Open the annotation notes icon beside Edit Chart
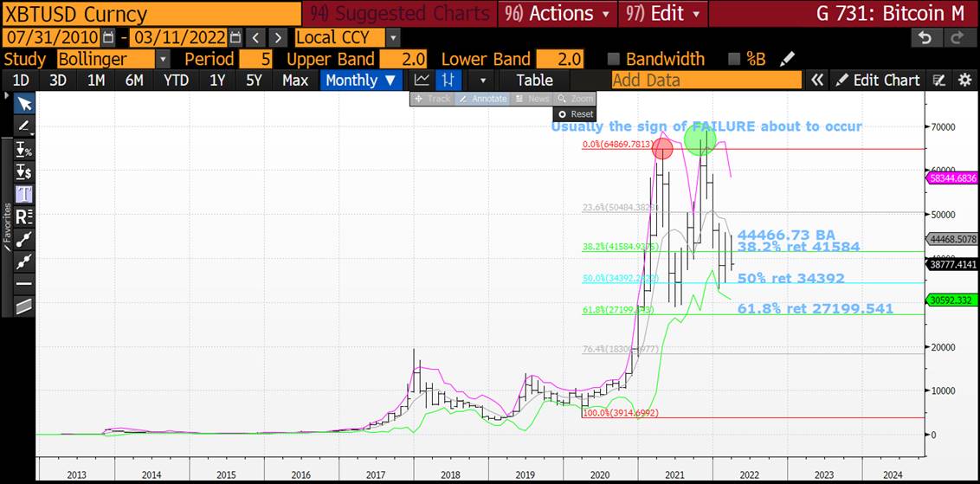This screenshot has height=484, width=980. 938,80
